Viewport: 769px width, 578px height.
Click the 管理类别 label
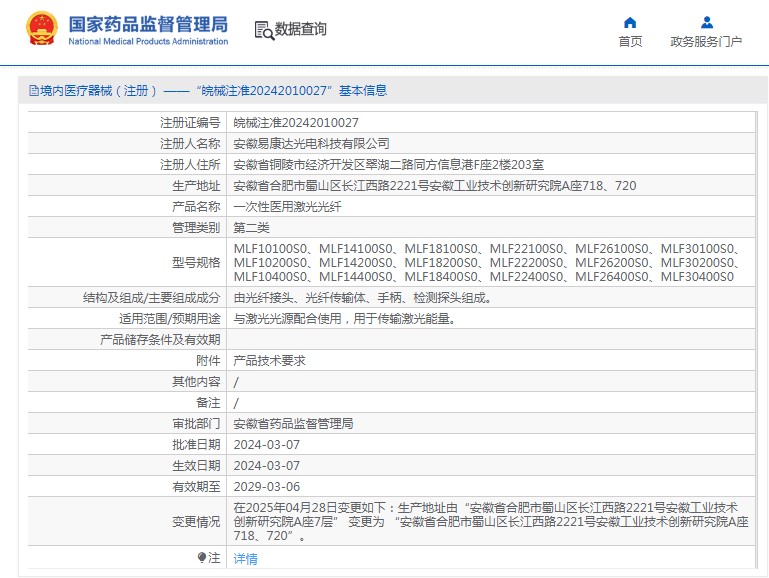(x=196, y=228)
